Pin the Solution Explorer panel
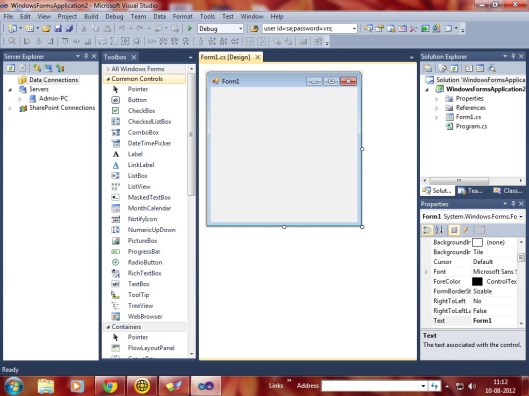The width and height of the screenshot is (529, 396). [x=513, y=56]
